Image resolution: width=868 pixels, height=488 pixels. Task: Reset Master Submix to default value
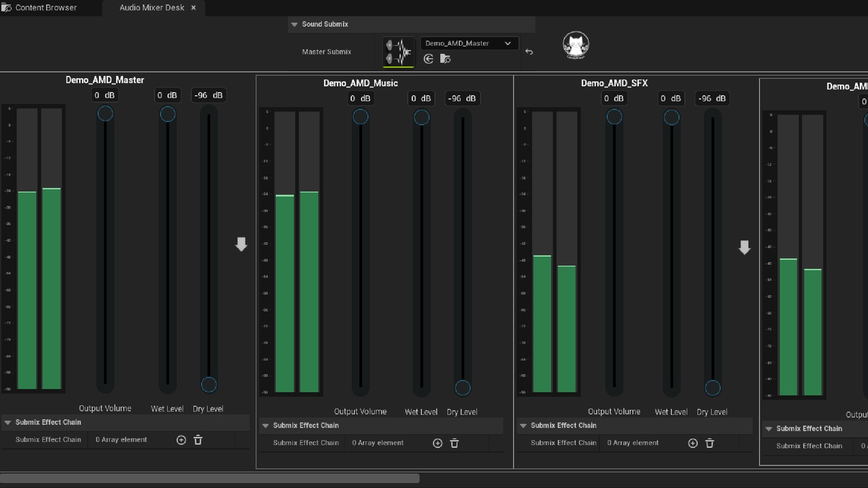[x=529, y=52]
